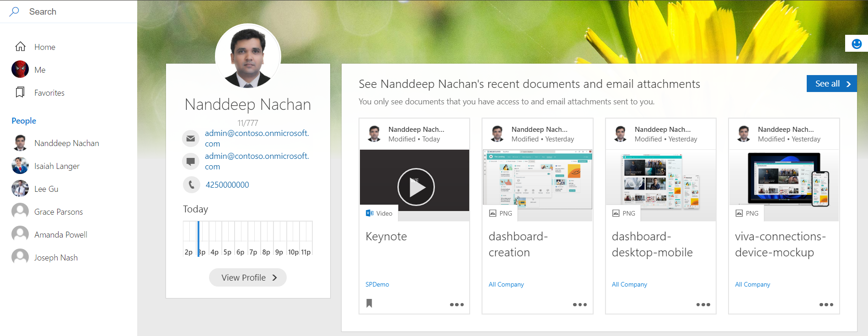Viewport: 868px width, 336px height.
Task: Open the Me page link
Action: 40,70
